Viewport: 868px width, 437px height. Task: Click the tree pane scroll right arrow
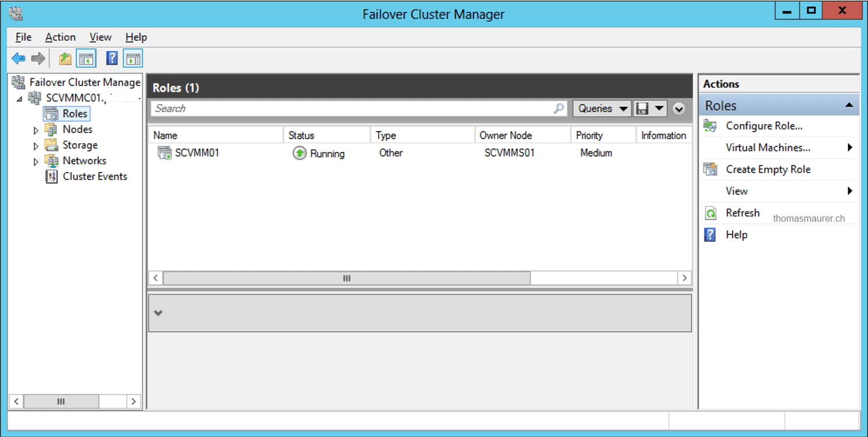point(134,402)
